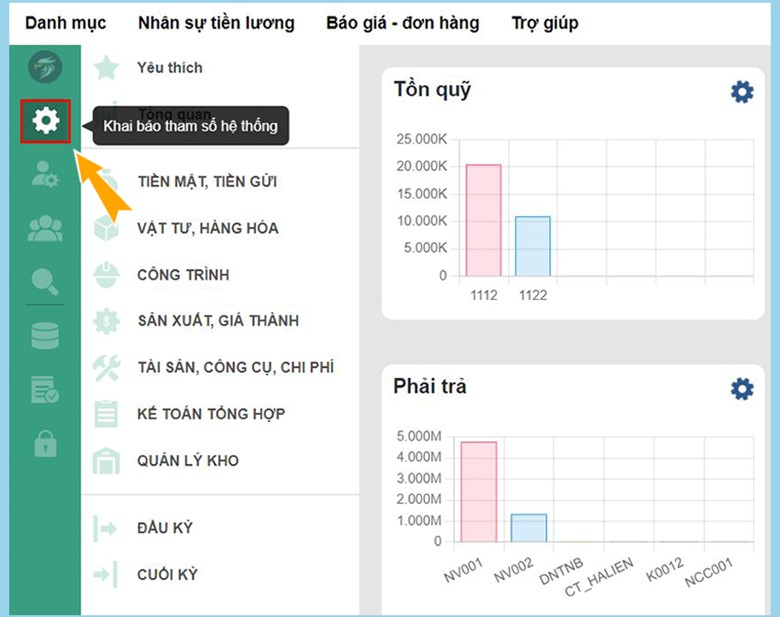
Task: Click the user settings sidebar icon
Action: pyautogui.click(x=45, y=176)
